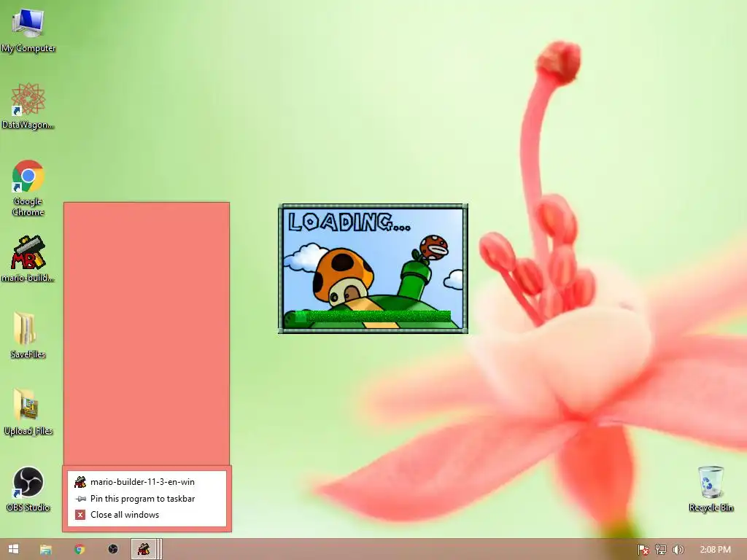Select the mario-builder desktop icon

coord(28,259)
